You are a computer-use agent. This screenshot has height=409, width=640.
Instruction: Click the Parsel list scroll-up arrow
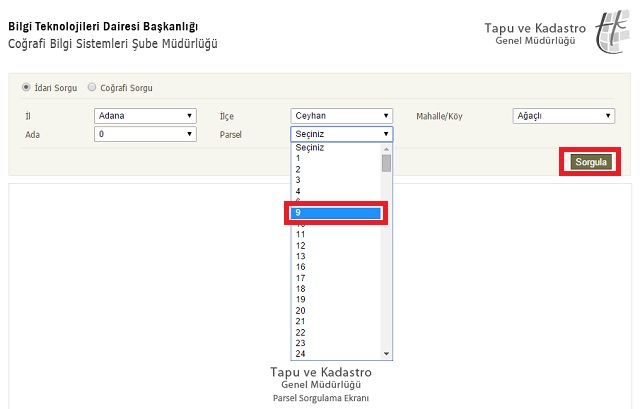[x=386, y=149]
